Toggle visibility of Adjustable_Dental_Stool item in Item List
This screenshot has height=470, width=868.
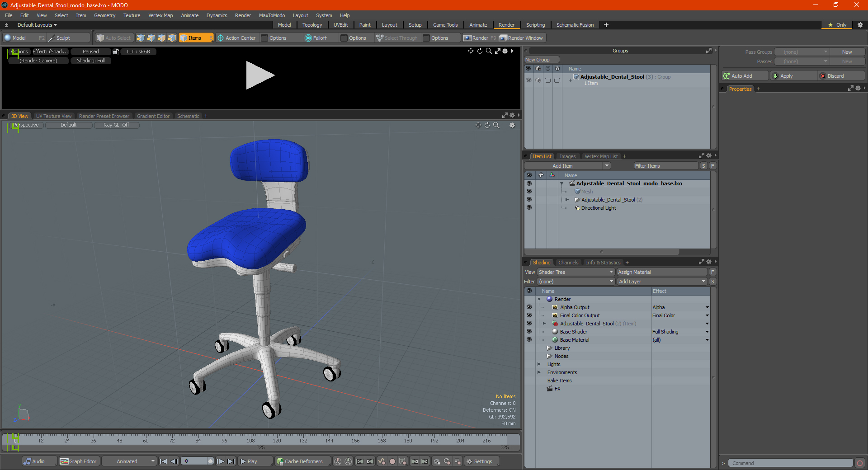point(529,200)
